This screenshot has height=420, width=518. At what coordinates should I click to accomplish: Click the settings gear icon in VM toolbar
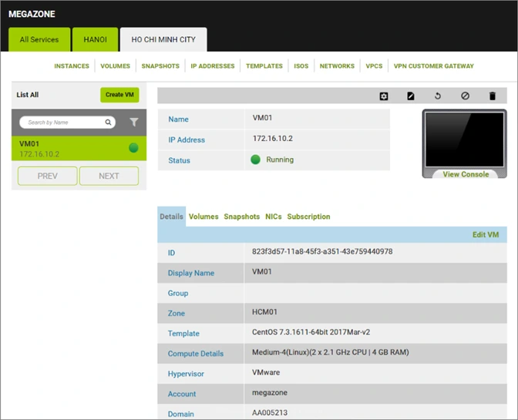[x=384, y=96]
